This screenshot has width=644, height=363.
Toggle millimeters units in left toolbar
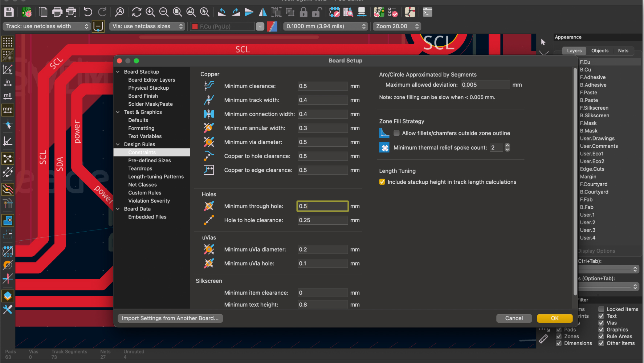click(8, 110)
